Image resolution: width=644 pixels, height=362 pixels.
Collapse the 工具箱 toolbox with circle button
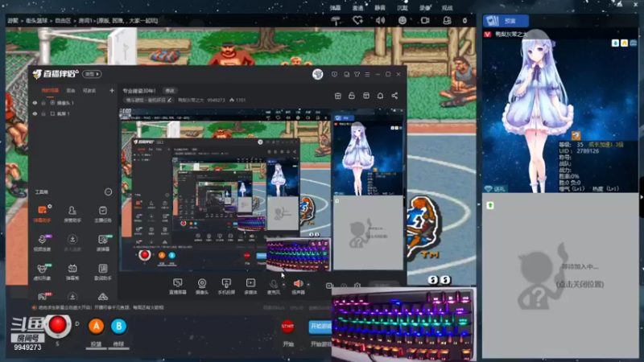(108, 191)
